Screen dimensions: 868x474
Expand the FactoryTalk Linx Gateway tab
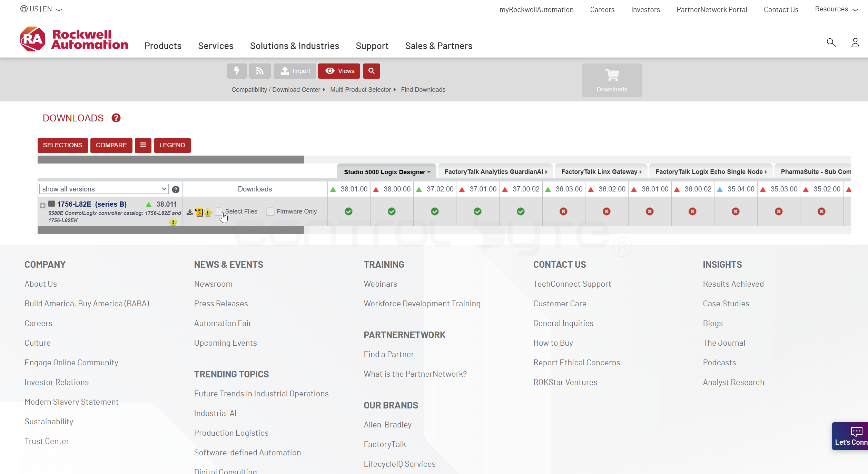(601, 172)
